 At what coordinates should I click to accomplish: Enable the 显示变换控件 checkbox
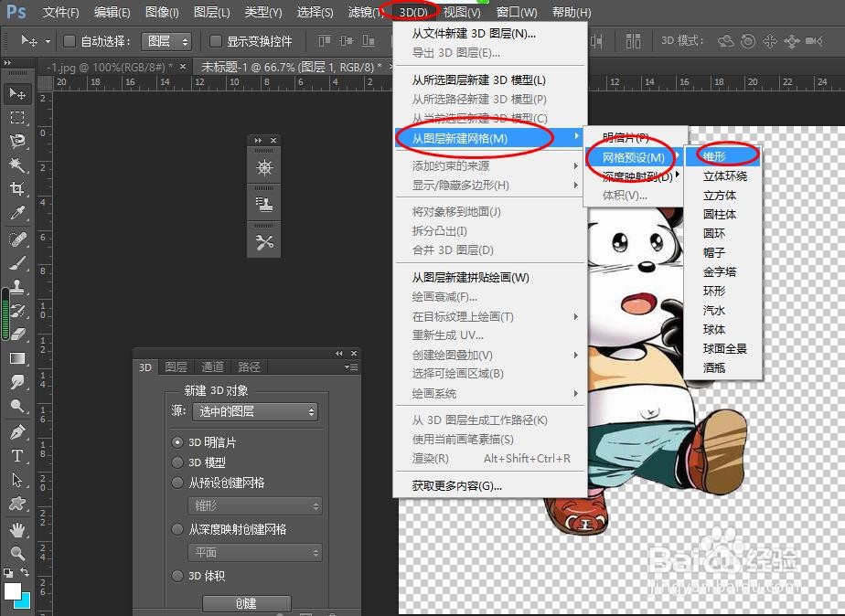point(216,41)
